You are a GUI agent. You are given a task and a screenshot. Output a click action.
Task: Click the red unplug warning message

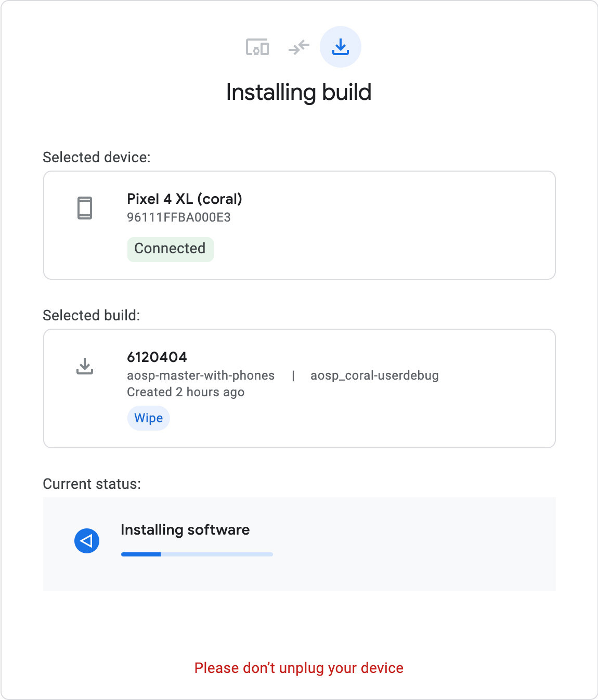tap(299, 668)
